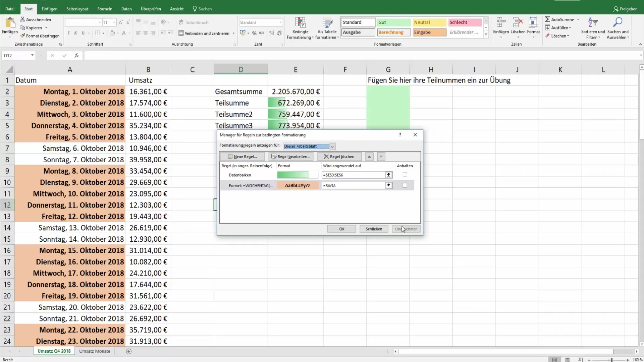Click range selector for =$A:$A
This screenshot has width=644, height=362.
click(389, 185)
